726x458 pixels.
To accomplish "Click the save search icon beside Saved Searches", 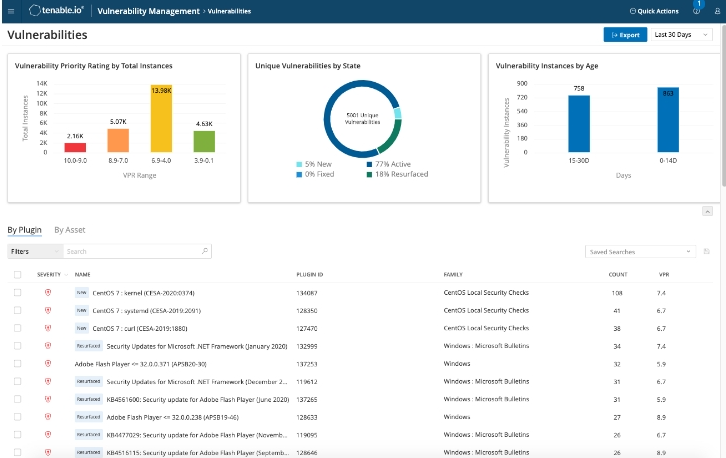I will 707,251.
